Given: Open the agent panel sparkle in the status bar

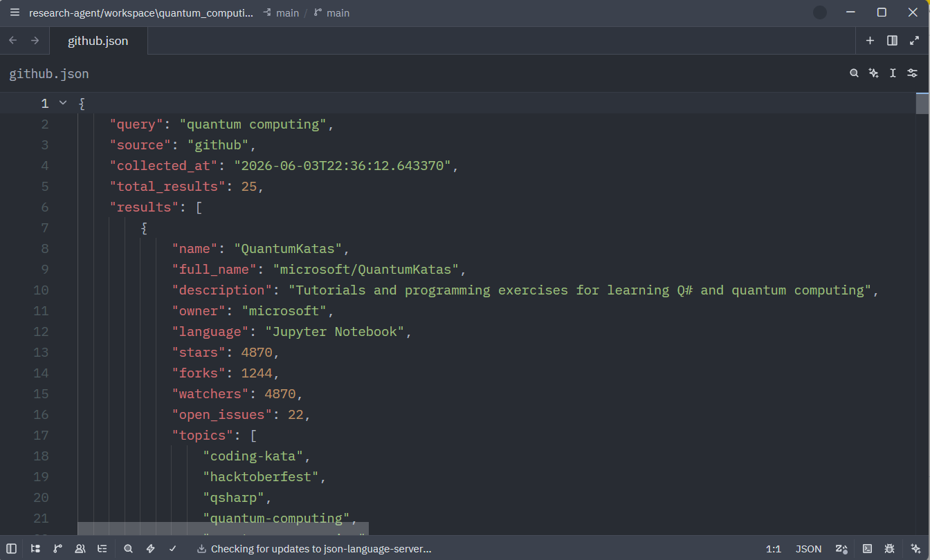Looking at the screenshot, I should click(915, 549).
